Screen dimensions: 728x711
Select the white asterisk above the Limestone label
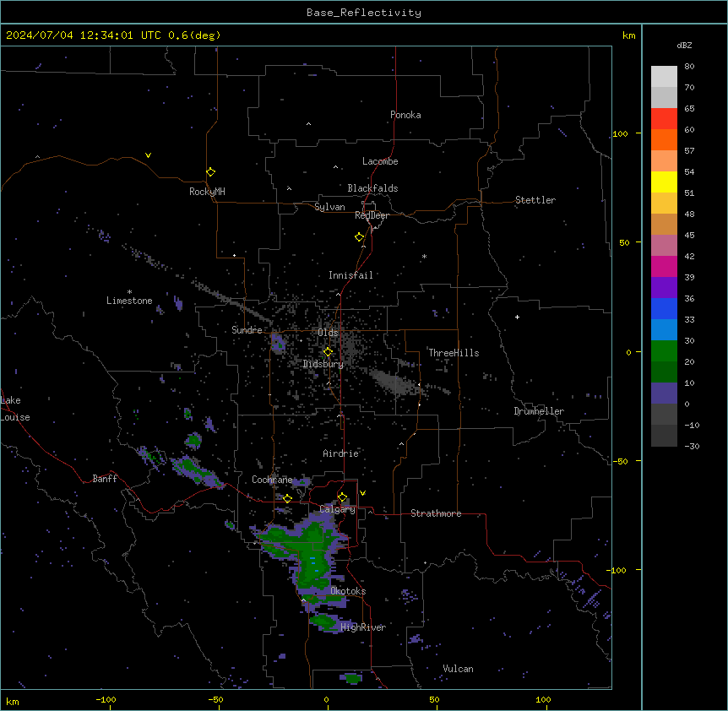click(129, 292)
